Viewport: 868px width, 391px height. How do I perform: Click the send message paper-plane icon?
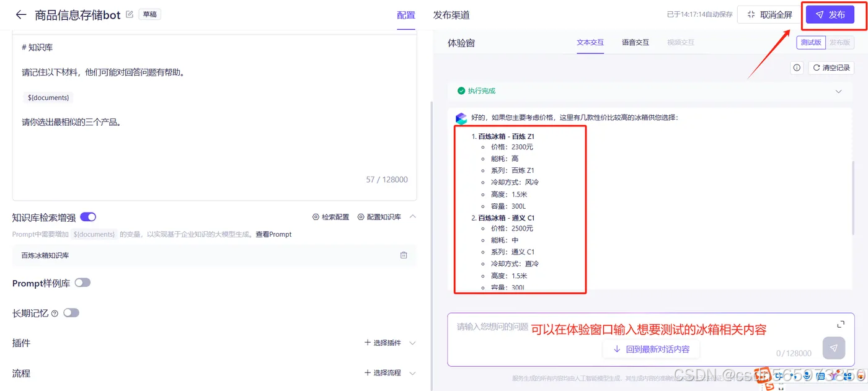coord(833,348)
